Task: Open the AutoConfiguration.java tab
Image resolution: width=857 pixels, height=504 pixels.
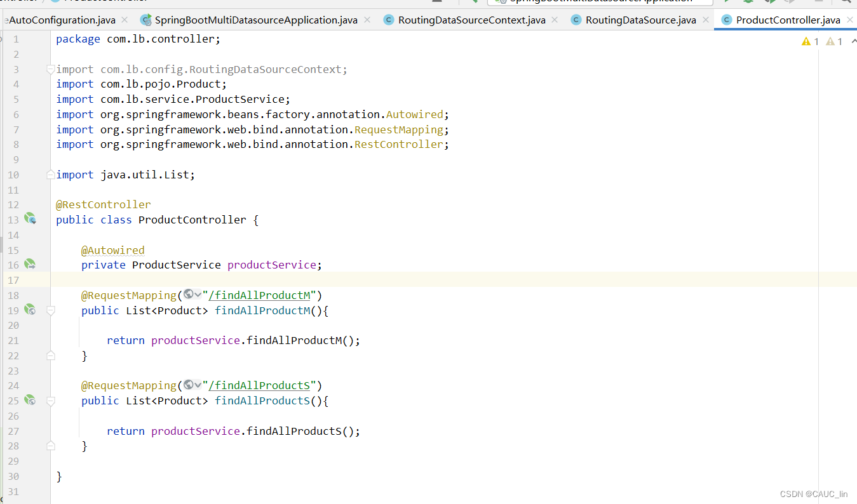Action: (62, 20)
